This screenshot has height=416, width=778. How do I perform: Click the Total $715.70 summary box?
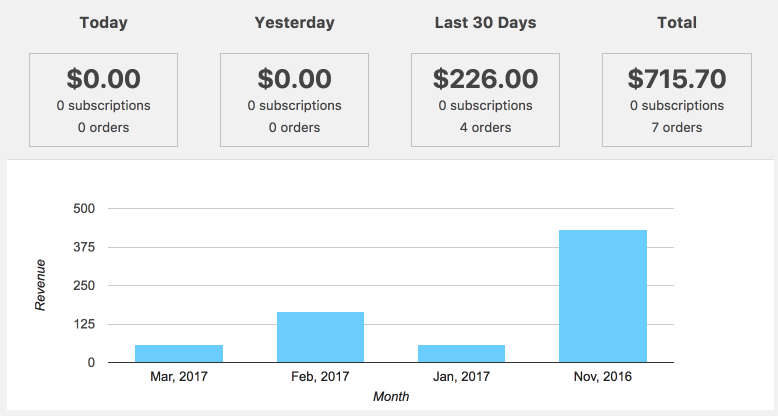pos(677,100)
